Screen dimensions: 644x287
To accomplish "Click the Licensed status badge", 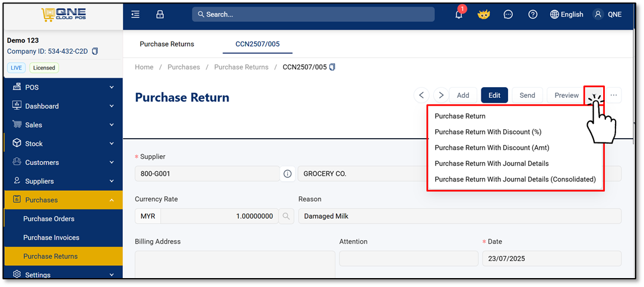I will [x=44, y=68].
